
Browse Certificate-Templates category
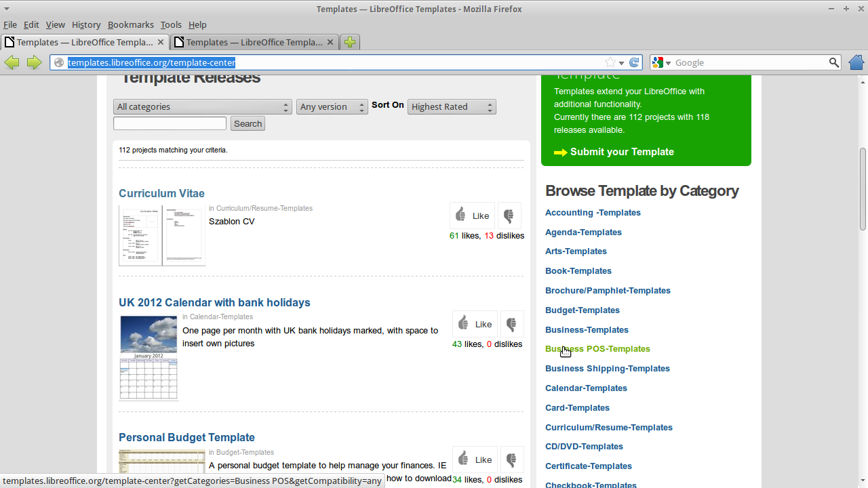click(x=589, y=466)
